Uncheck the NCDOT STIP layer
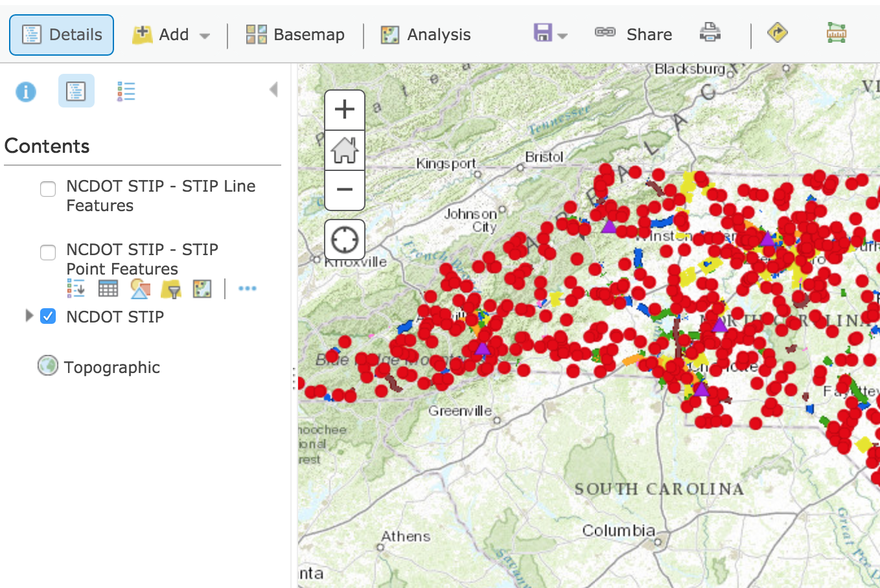Viewport: 880px width, 588px height. coord(48,317)
